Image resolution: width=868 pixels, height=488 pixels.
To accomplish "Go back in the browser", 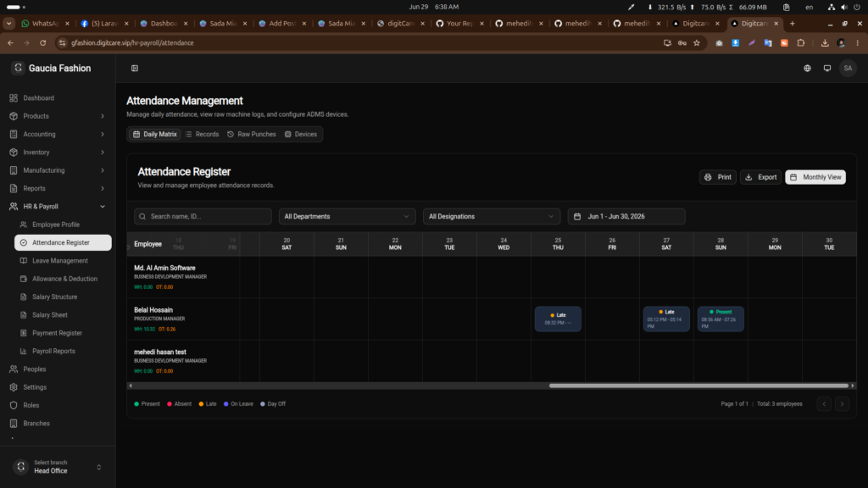I will pyautogui.click(x=10, y=42).
